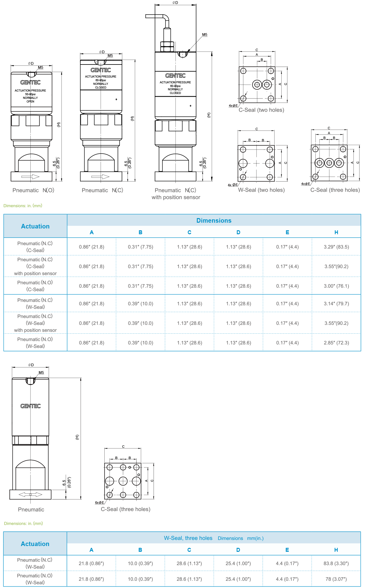Select the "W-Seal (two holes)" label
This screenshot has height=588, width=365.
coord(261,190)
